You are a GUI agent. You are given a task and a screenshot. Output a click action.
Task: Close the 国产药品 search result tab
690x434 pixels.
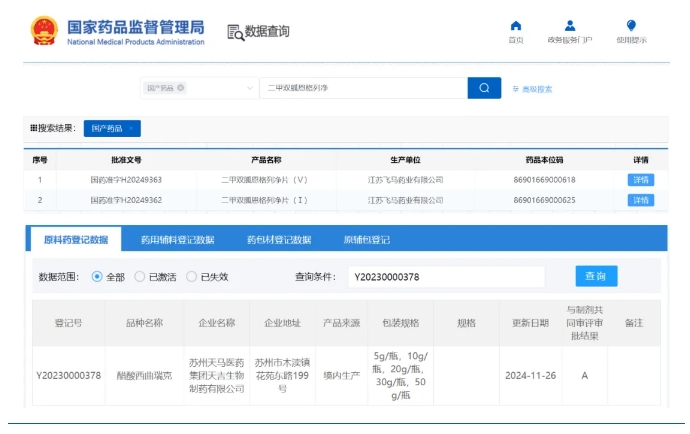pos(131,129)
